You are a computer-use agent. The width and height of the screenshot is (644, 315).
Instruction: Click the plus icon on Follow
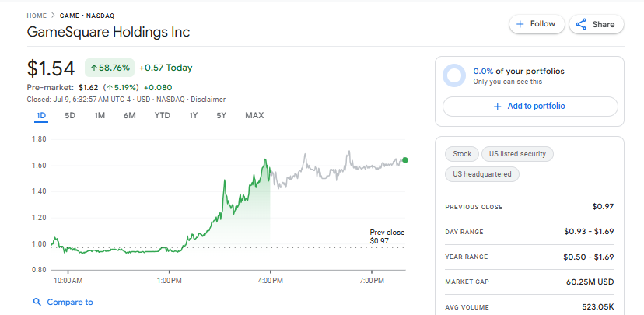[520, 24]
